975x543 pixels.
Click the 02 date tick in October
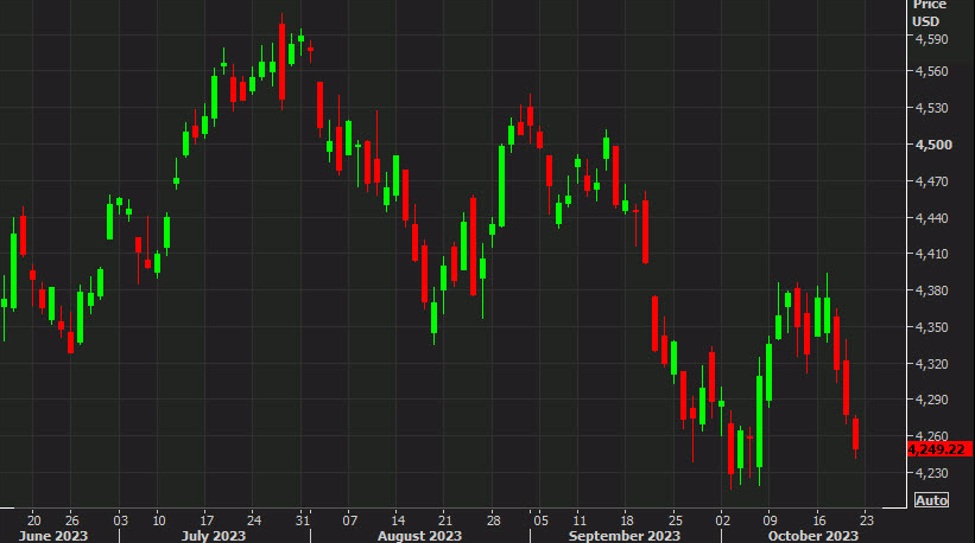click(723, 521)
